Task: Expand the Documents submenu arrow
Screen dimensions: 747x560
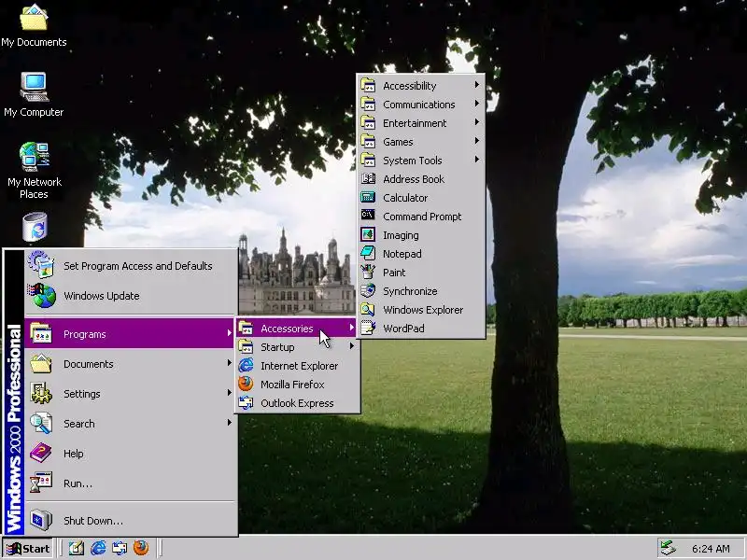Action: click(x=229, y=363)
